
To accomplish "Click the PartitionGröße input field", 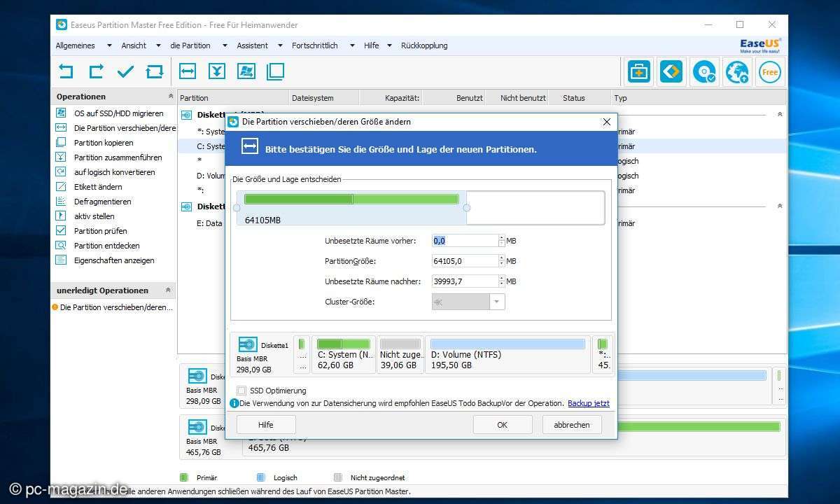I will [465, 261].
